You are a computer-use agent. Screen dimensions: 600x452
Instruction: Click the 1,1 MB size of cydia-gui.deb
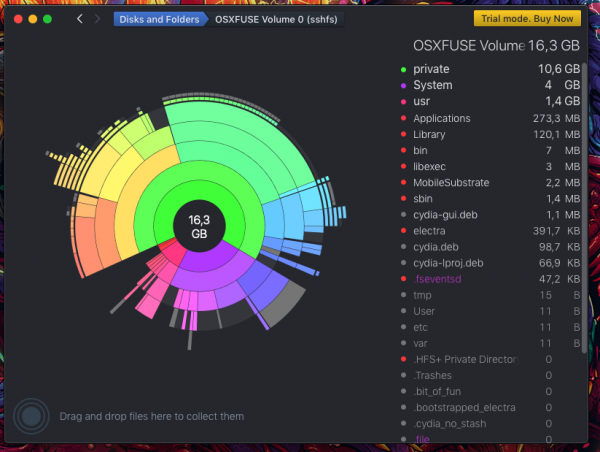pos(563,215)
